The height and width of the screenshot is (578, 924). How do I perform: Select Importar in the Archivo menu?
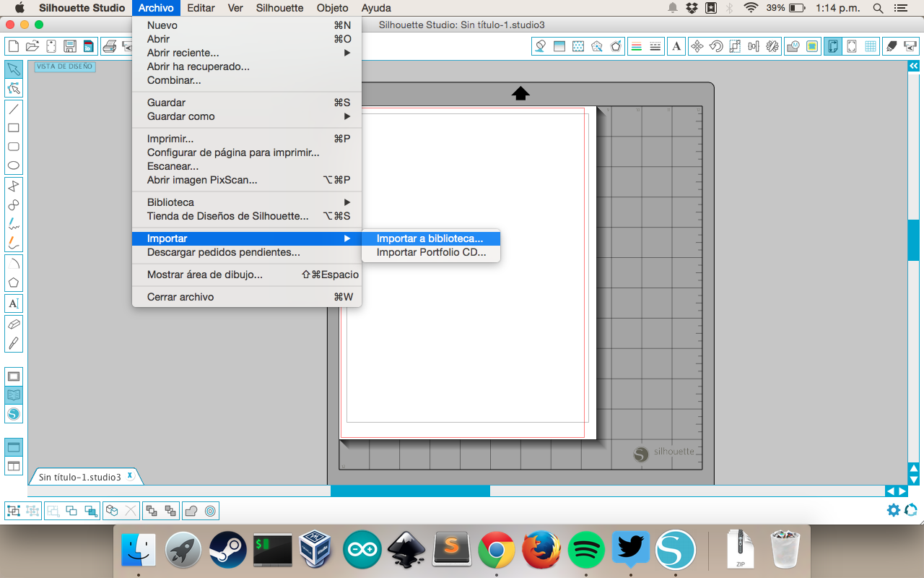tap(247, 238)
